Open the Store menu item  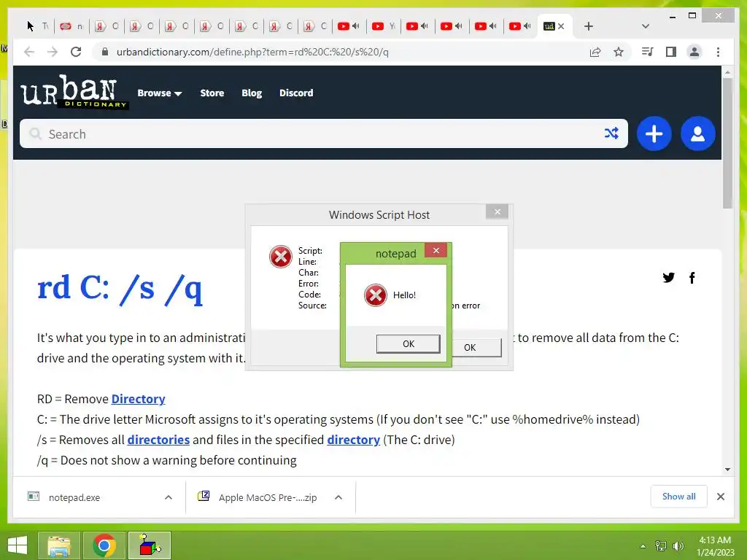click(212, 93)
